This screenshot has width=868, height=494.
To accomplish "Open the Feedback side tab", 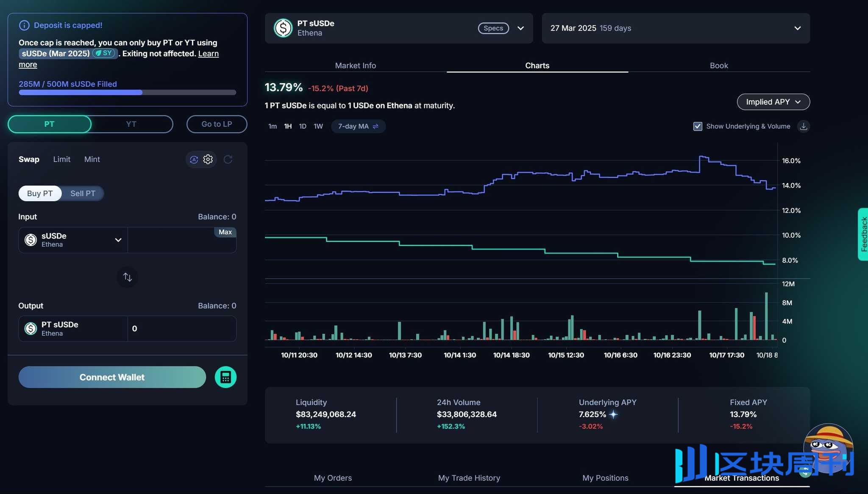I will [863, 234].
